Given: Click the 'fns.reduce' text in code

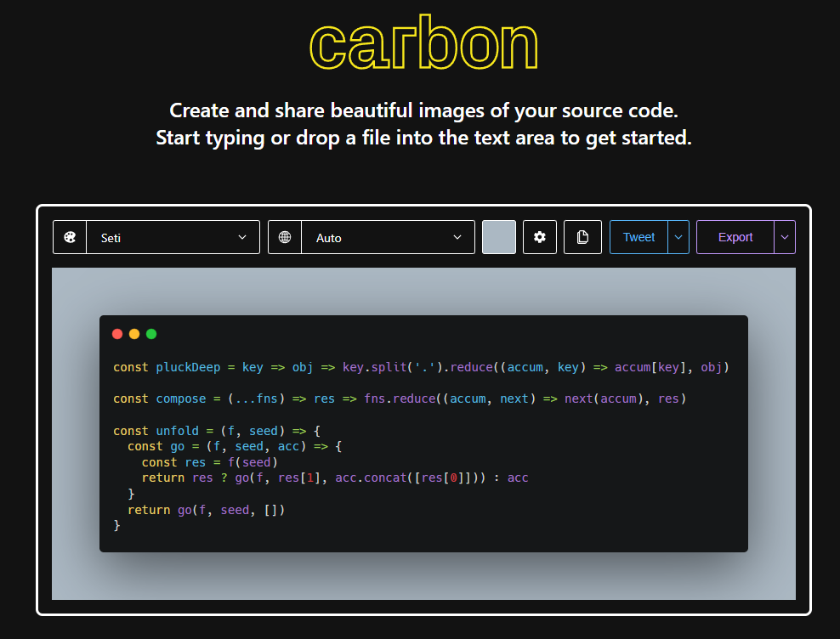Looking at the screenshot, I should [400, 399].
